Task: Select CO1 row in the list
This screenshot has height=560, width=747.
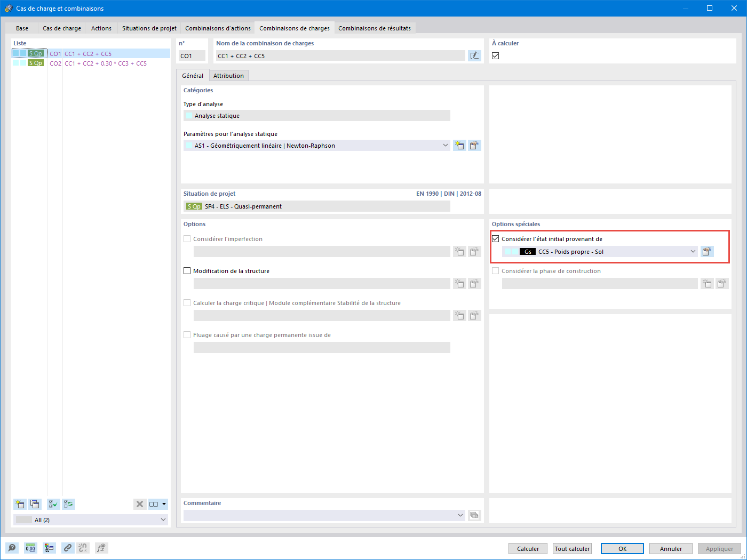Action: (x=91, y=53)
